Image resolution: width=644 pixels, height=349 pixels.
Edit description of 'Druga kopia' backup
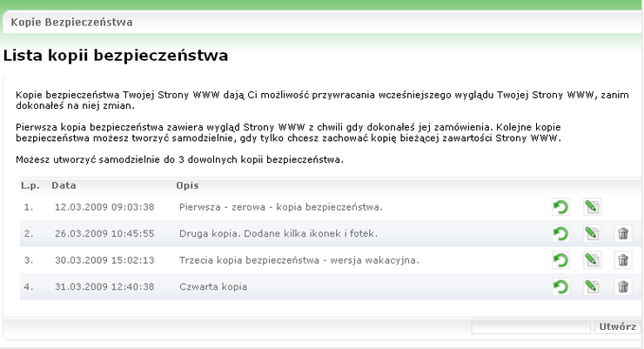[592, 233]
